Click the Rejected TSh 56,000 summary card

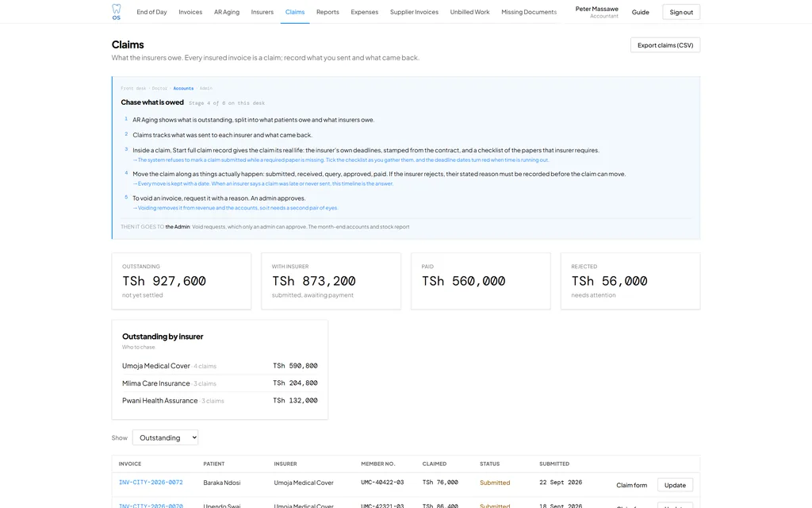pos(630,281)
